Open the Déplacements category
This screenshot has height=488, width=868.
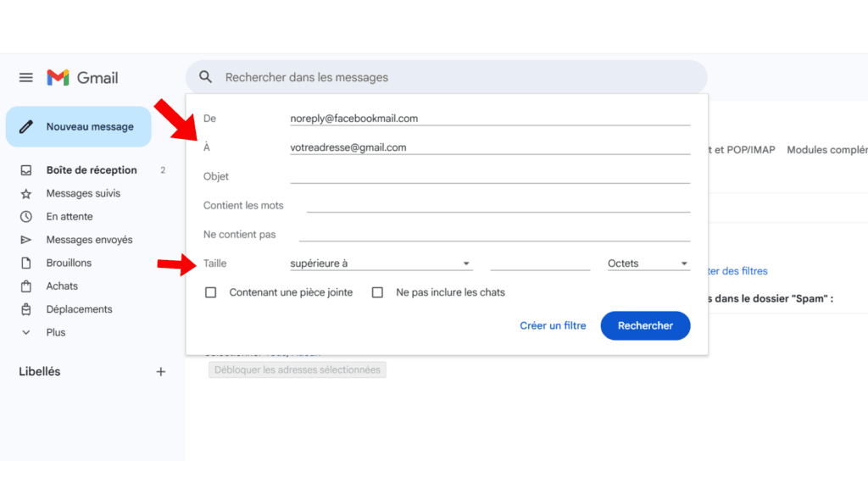[x=79, y=309]
